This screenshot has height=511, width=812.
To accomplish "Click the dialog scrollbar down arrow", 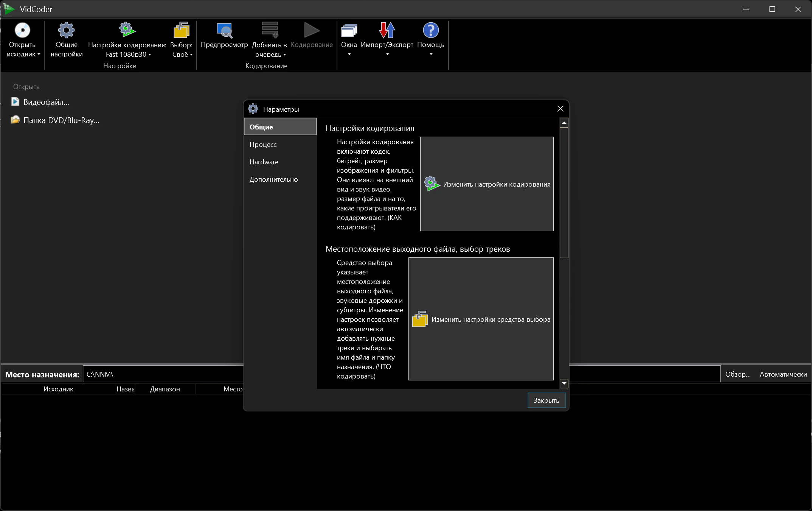I will point(564,383).
